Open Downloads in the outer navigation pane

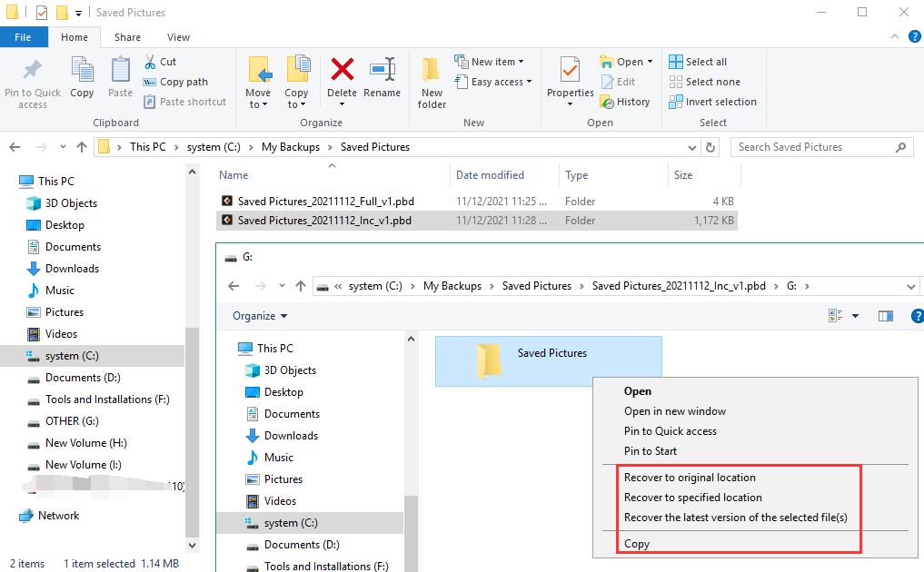[72, 269]
